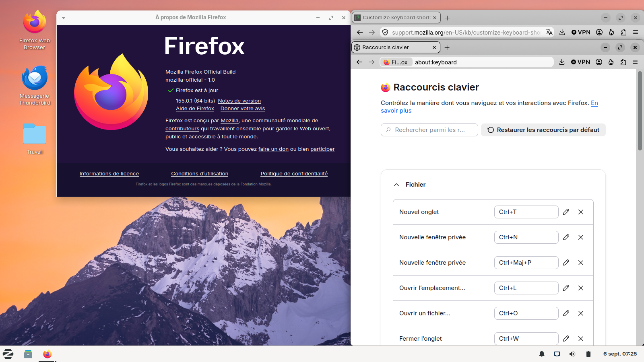
Task: Click the volume speaker icon in taskbar
Action: click(x=572, y=354)
